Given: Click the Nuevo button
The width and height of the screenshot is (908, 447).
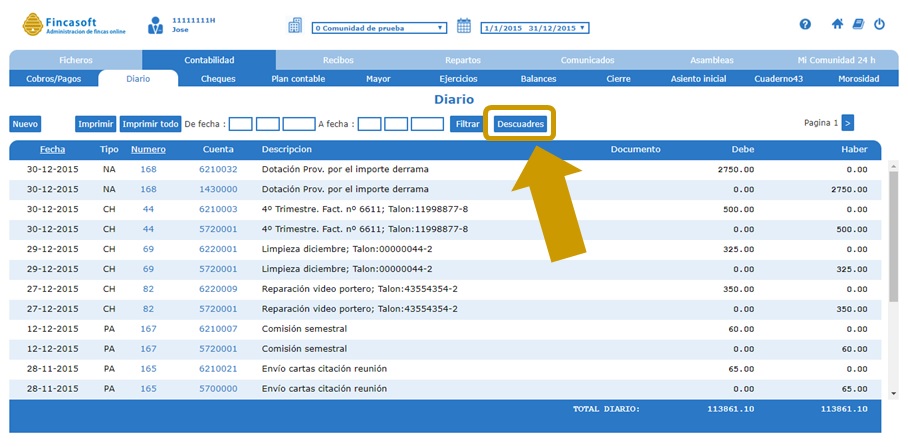Looking at the screenshot, I should click(x=25, y=124).
